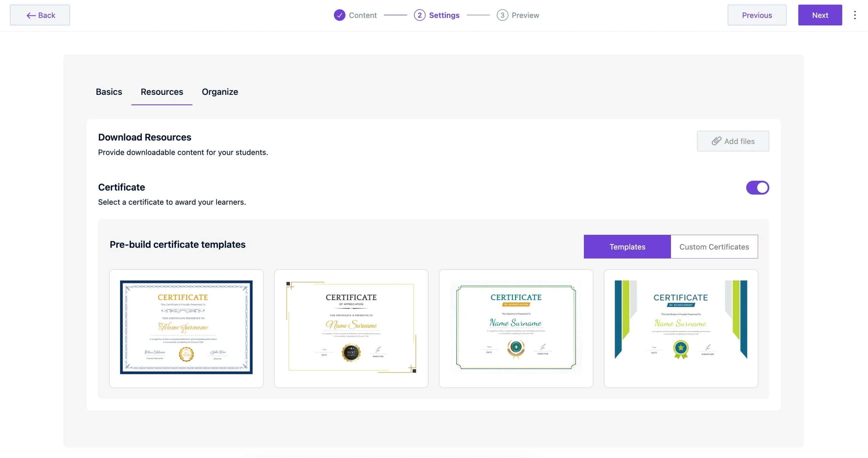Disable the Certificate option
The width and height of the screenshot is (868, 458).
[757, 187]
